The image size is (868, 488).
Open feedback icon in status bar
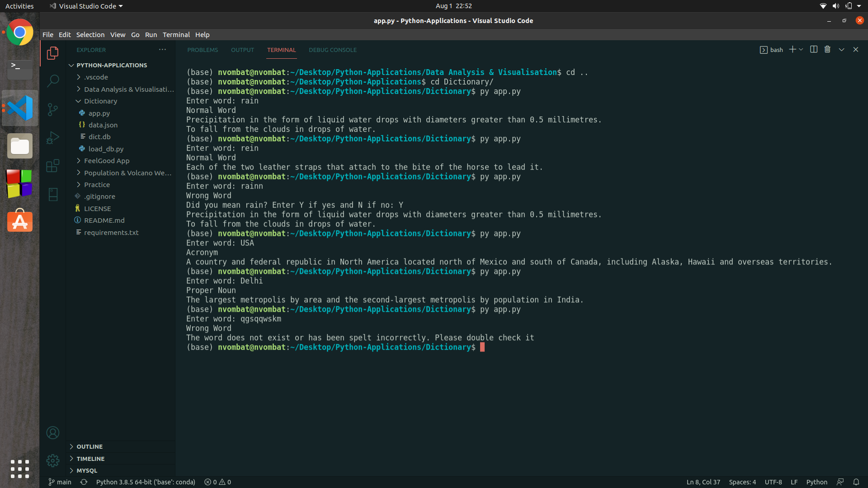click(840, 482)
